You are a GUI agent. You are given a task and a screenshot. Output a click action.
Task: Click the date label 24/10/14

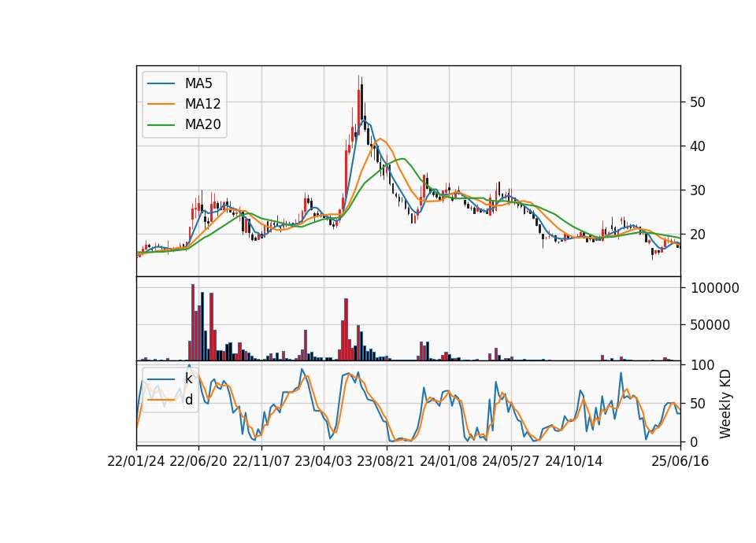point(574,462)
